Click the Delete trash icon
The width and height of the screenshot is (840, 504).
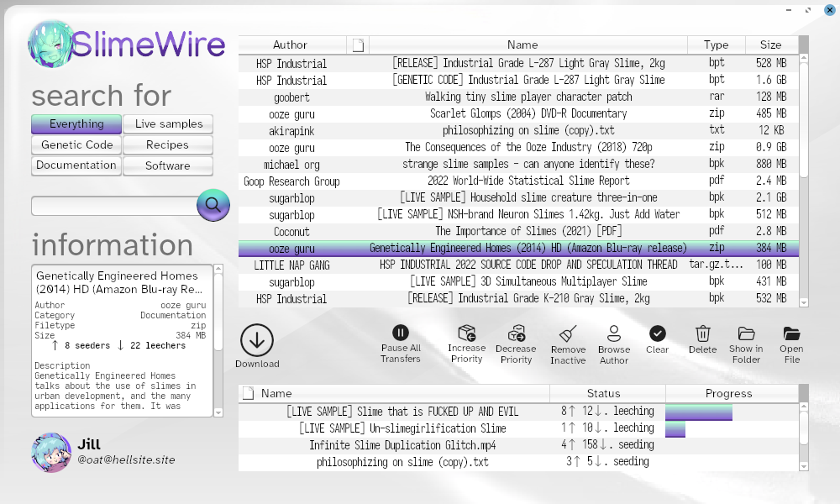click(x=703, y=333)
